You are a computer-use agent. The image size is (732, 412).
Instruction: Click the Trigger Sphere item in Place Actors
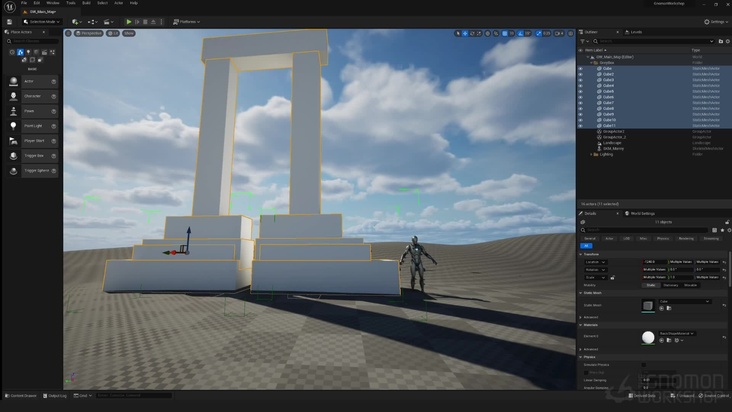32,171
